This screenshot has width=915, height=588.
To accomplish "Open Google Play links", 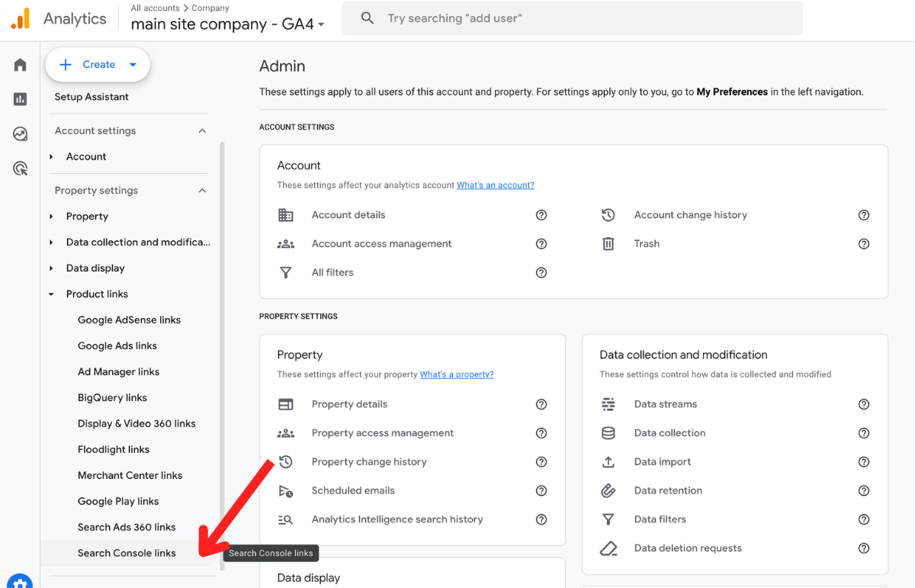I will [118, 502].
